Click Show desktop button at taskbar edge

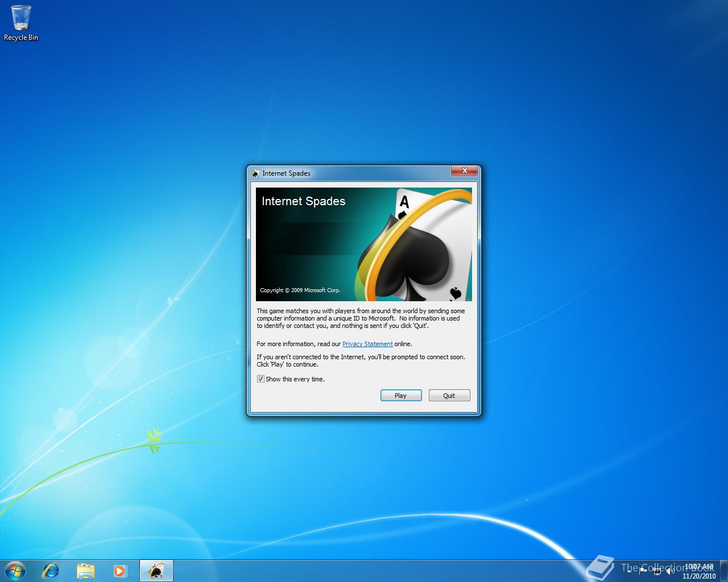click(724, 571)
